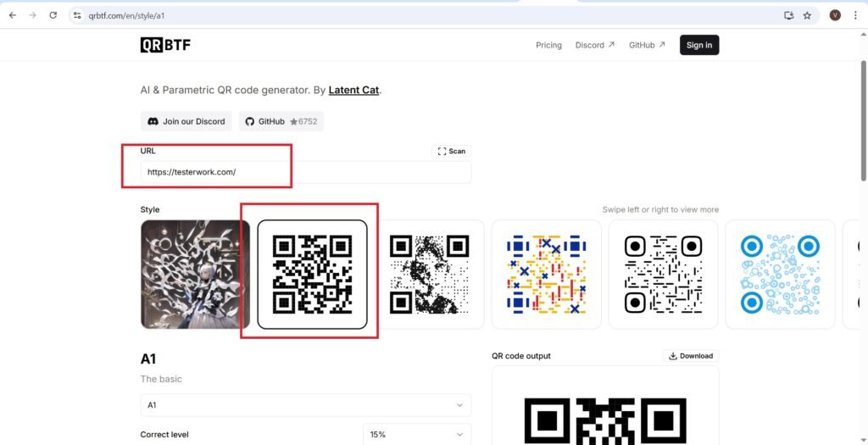The height and width of the screenshot is (445, 868).
Task: Open Pricing page in navigation
Action: pos(548,45)
